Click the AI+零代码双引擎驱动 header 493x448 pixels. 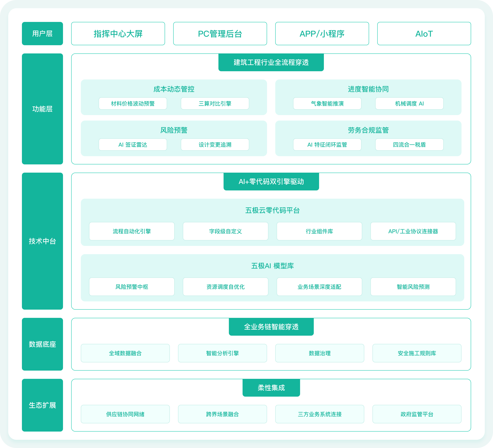pyautogui.click(x=271, y=182)
